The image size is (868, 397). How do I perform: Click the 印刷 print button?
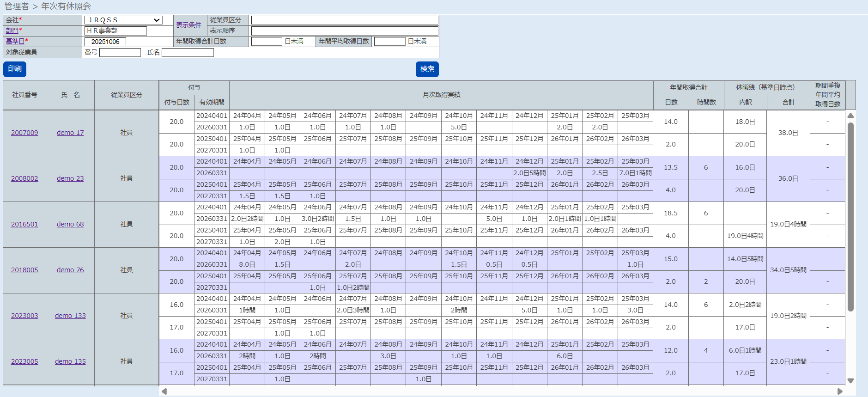point(15,69)
